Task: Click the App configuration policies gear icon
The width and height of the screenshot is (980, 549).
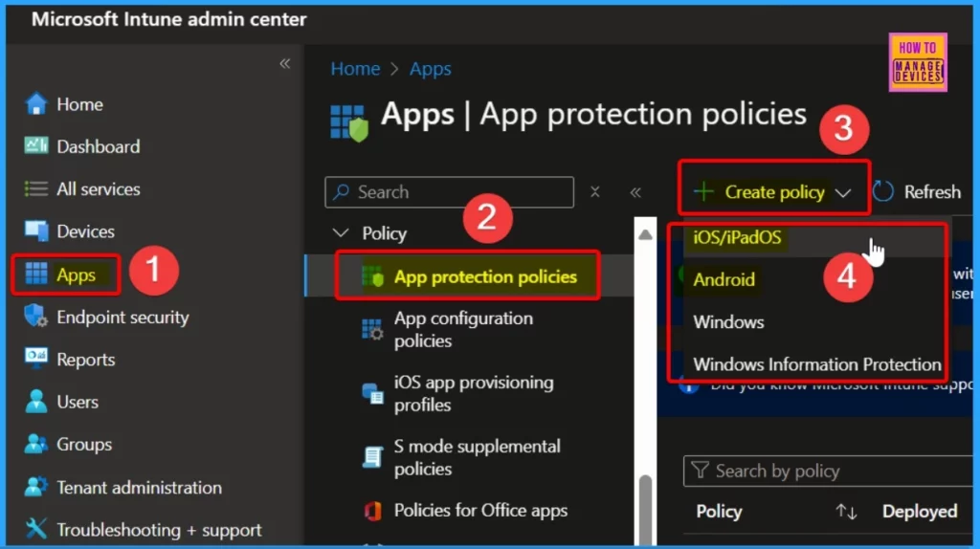Action: (372, 329)
